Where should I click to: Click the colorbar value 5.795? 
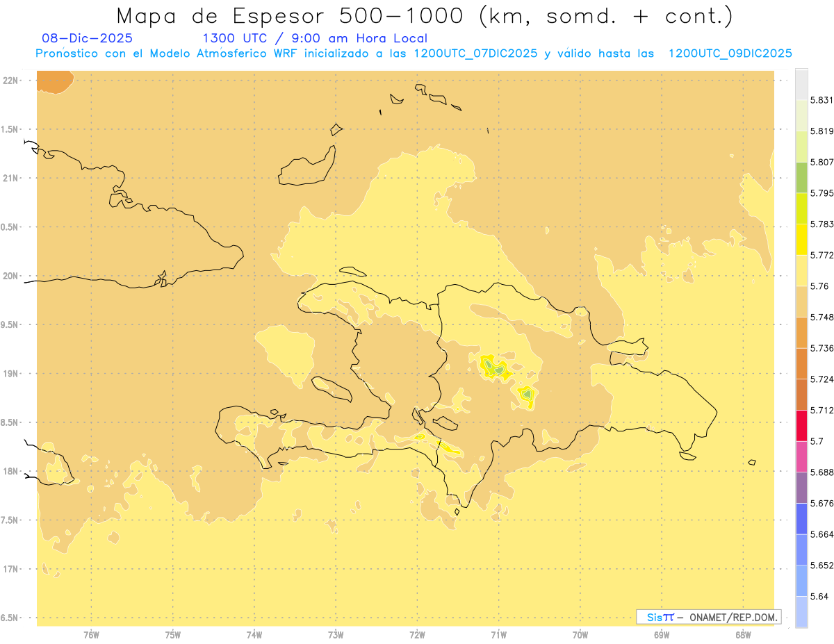click(x=822, y=193)
